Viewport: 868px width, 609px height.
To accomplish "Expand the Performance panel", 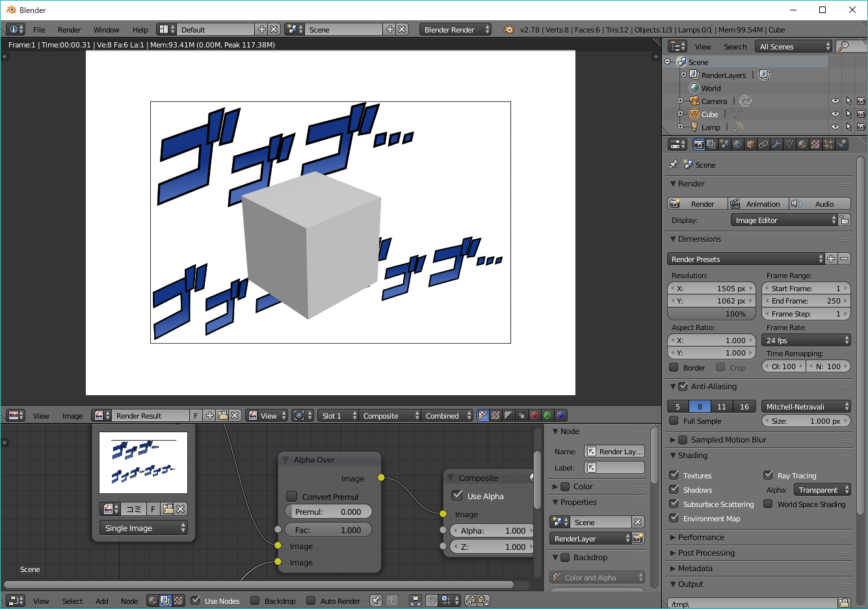I will (701, 538).
